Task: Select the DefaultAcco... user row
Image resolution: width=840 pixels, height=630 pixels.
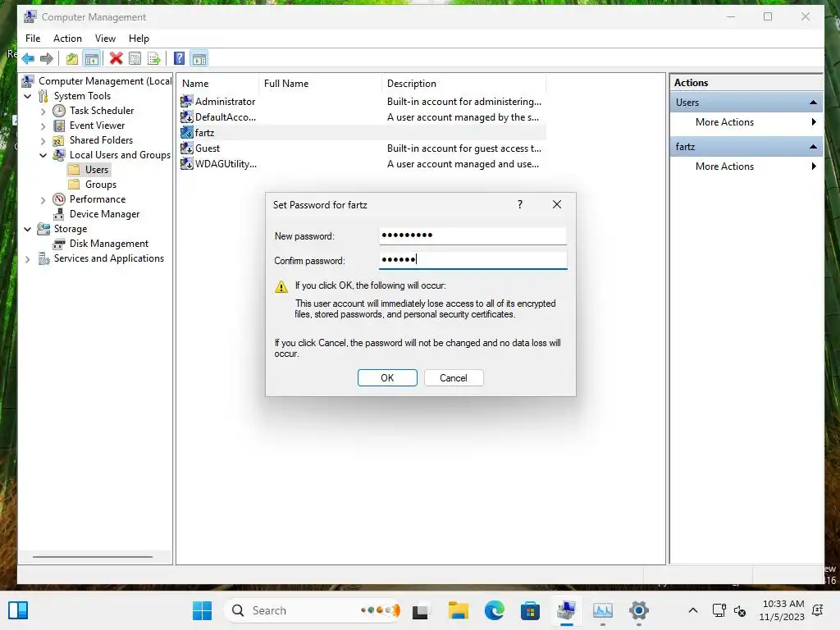Action: pyautogui.click(x=363, y=116)
